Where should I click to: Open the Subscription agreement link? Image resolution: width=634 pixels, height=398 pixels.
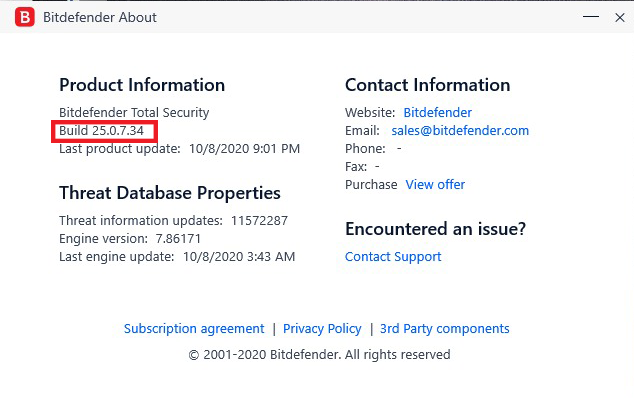tap(194, 329)
